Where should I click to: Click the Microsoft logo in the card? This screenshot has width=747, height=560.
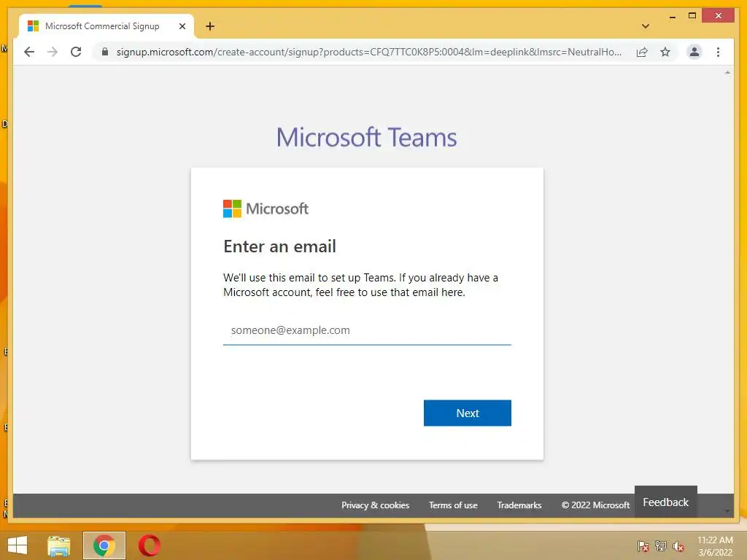pyautogui.click(x=266, y=209)
